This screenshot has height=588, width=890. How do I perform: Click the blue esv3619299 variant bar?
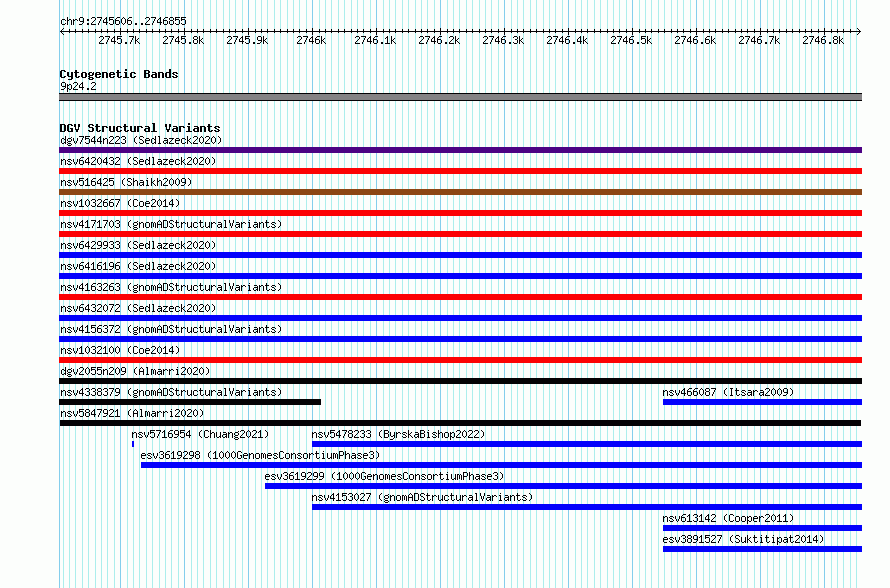(x=563, y=486)
